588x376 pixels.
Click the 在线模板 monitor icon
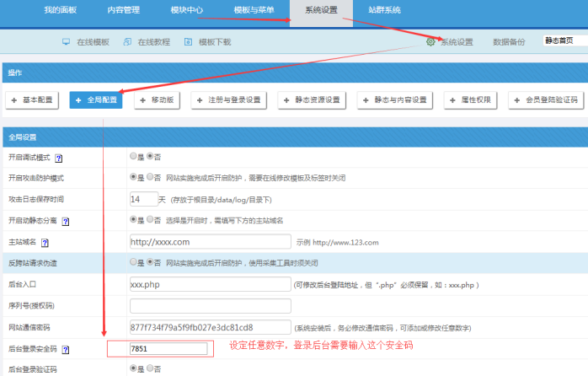[x=67, y=41]
